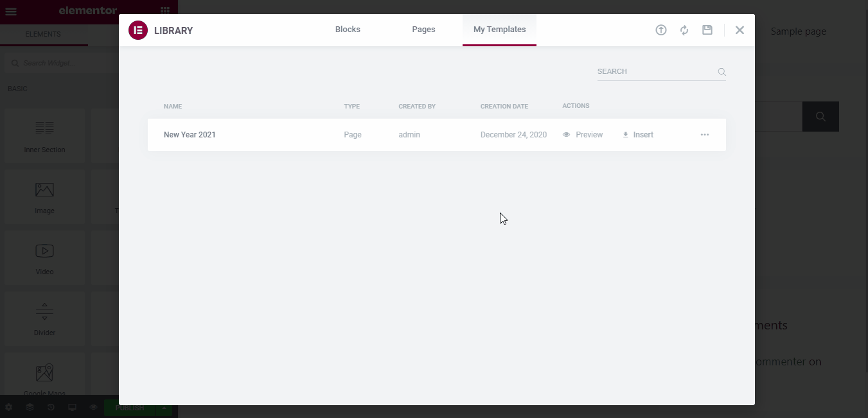The width and height of the screenshot is (868, 418).
Task: Click the Name column header
Action: pos(173,107)
